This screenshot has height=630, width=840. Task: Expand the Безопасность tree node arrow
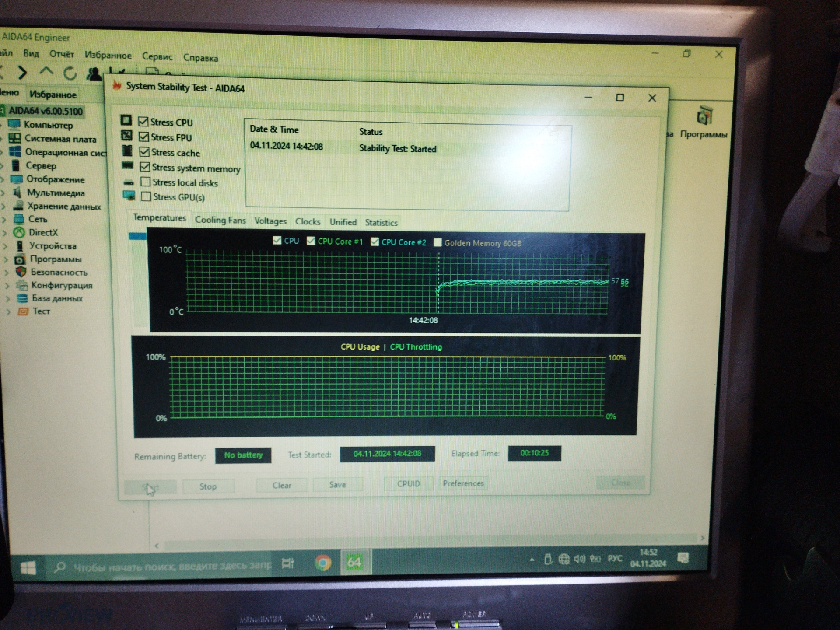tap(6, 272)
